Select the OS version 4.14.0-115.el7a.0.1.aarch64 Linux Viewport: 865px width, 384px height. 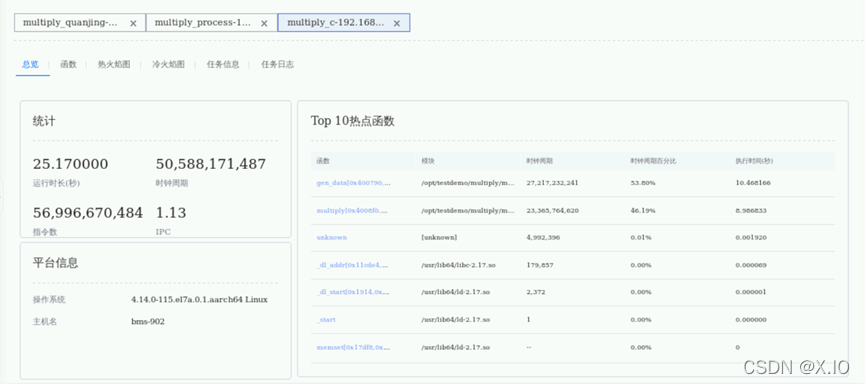[199, 300]
